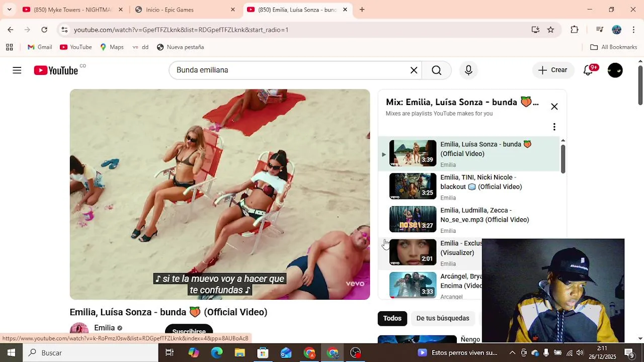Open the YouTube guide hamburger menu
This screenshot has width=644, height=362.
tap(17, 70)
